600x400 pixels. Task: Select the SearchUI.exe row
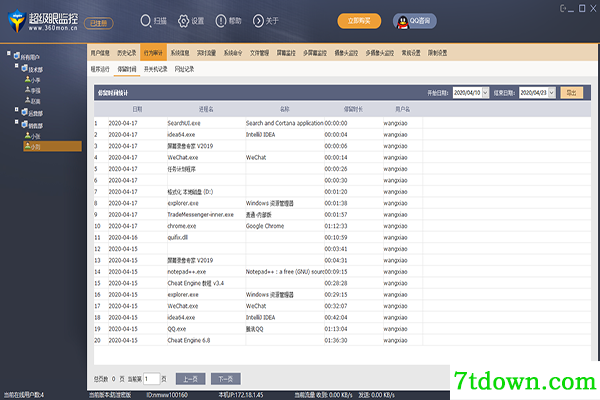(x=342, y=123)
